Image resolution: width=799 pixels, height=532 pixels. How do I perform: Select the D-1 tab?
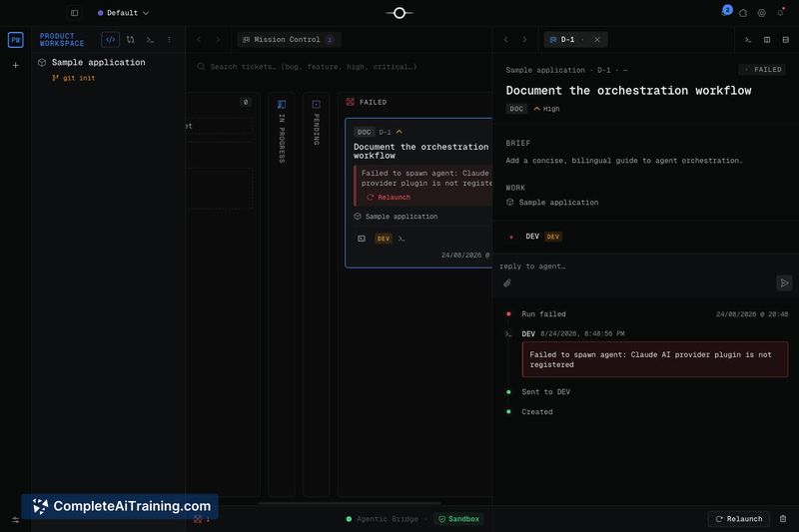coord(566,40)
